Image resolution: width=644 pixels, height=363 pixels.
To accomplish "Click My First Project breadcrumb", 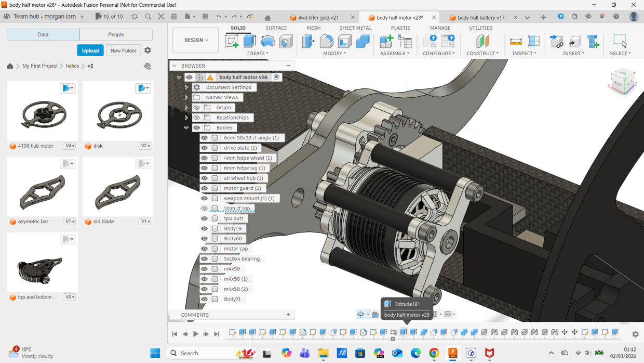I will (40, 66).
